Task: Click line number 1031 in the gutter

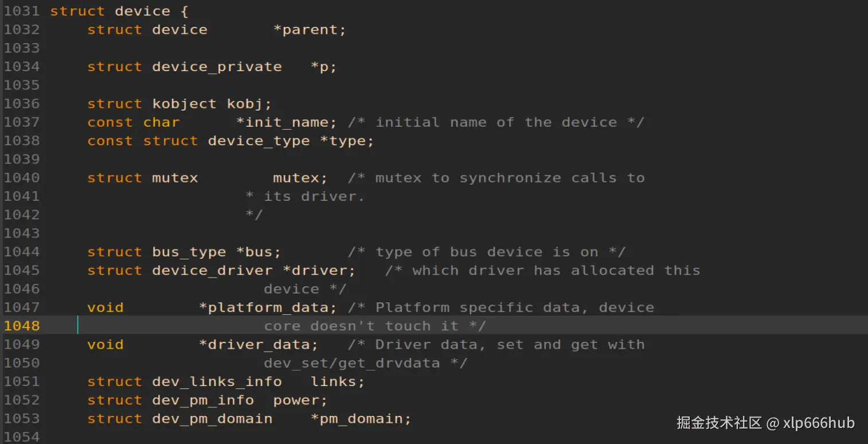Action: (x=22, y=11)
